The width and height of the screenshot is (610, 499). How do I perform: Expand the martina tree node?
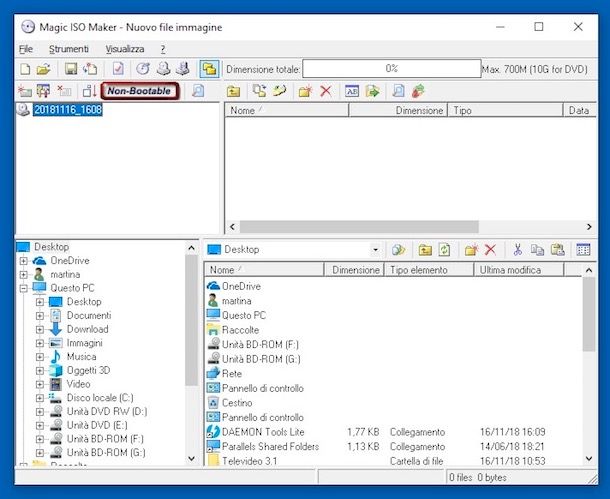(x=23, y=275)
